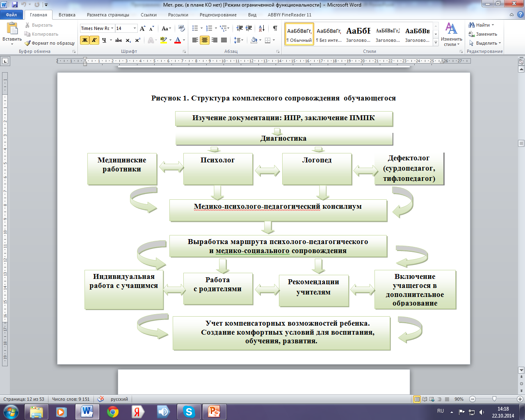Switch to Разметка страницы tab

108,15
